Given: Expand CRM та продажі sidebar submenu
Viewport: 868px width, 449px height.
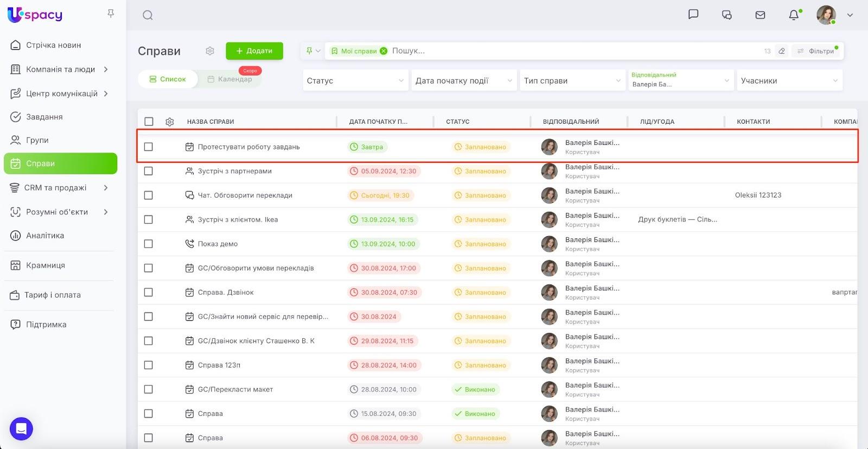Looking at the screenshot, I should coord(106,188).
